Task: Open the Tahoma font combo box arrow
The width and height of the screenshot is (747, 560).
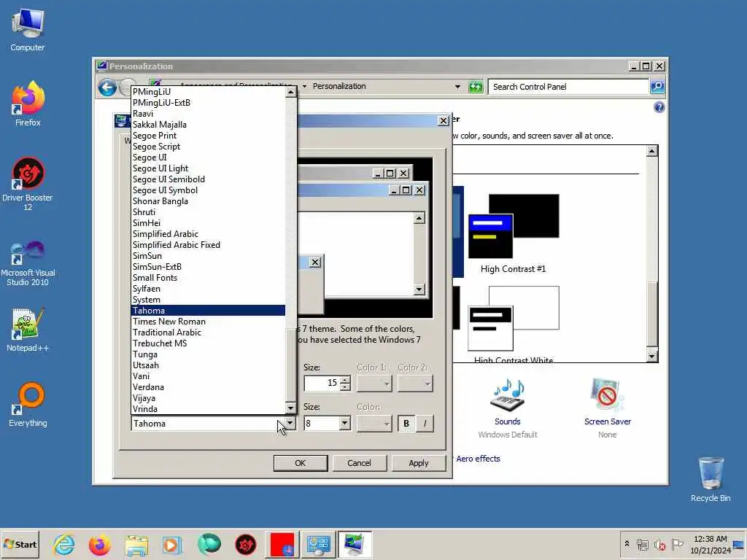Action: click(290, 424)
